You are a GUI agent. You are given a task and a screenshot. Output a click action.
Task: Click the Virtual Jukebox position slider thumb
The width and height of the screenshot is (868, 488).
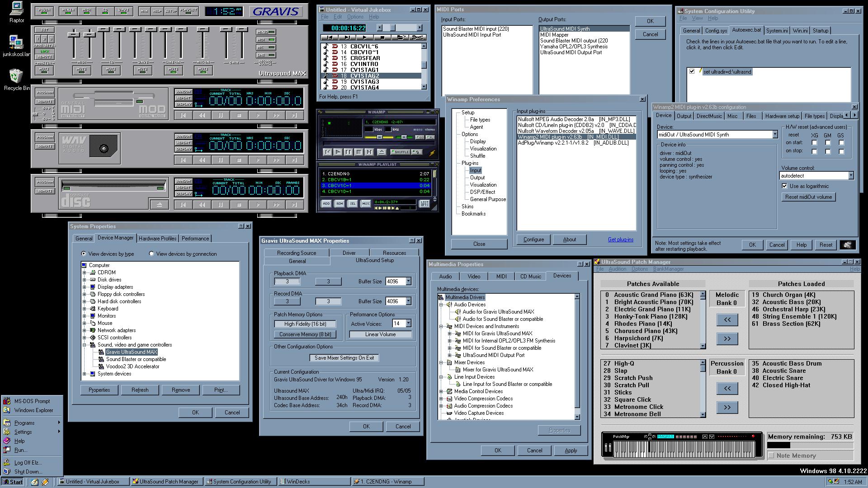[x=392, y=28]
